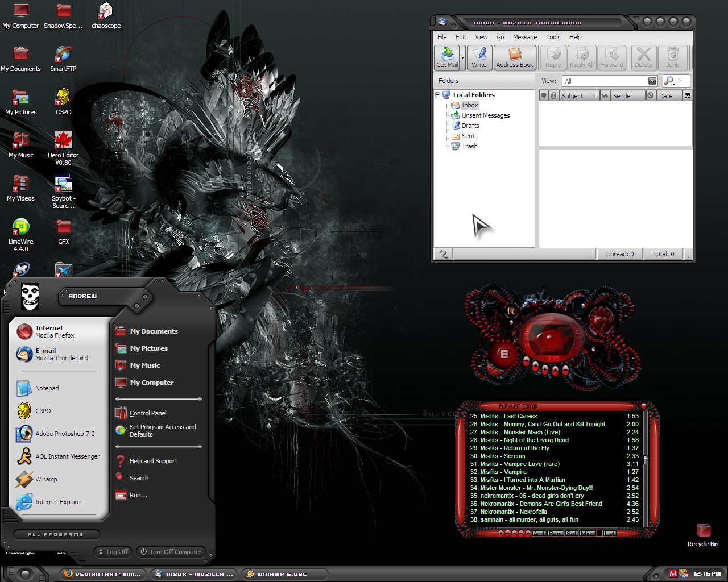Click Turn Off Computer button
The image size is (728, 582).
click(x=171, y=552)
